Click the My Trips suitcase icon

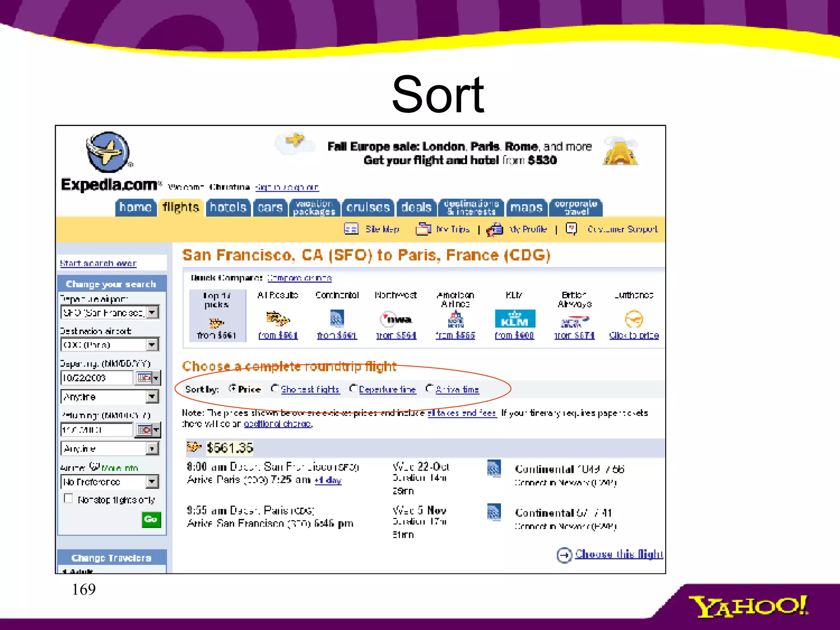point(423,228)
